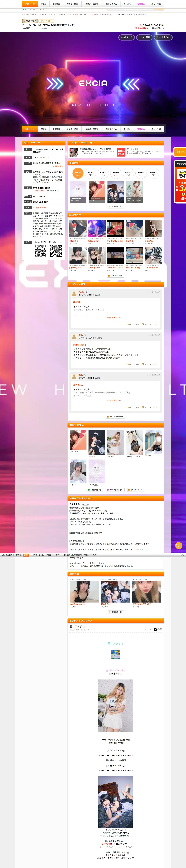
Task: Copy link icon beside X share
Action: 160,629
